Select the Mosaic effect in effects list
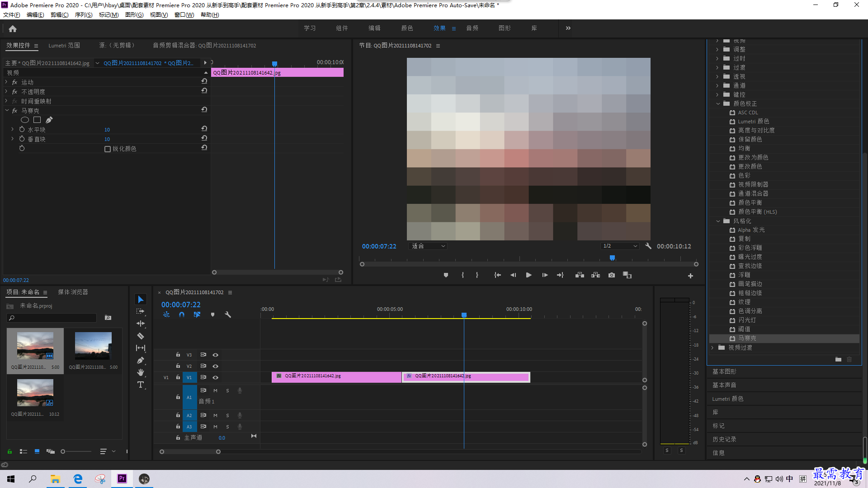This screenshot has height=488, width=868. [784, 338]
